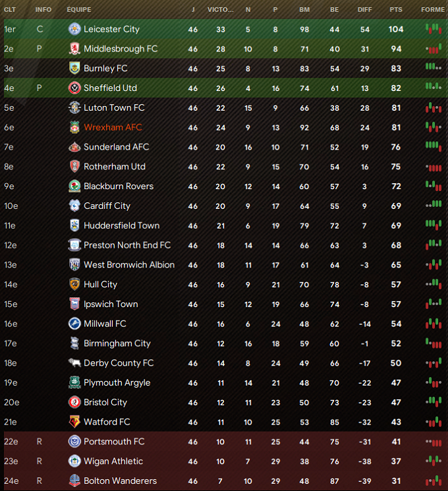Image resolution: width=448 pixels, height=491 pixels.
Task: Click the ÉQUIPE column header
Action: [x=79, y=10]
